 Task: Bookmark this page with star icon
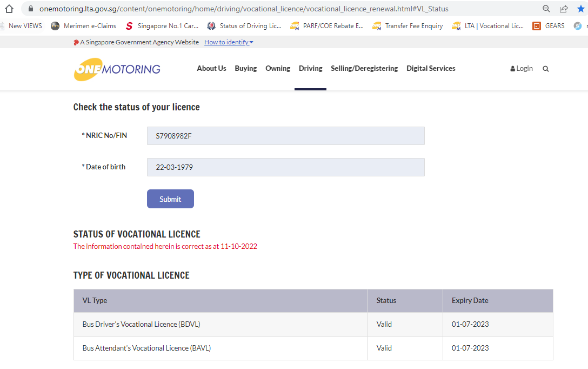click(580, 9)
